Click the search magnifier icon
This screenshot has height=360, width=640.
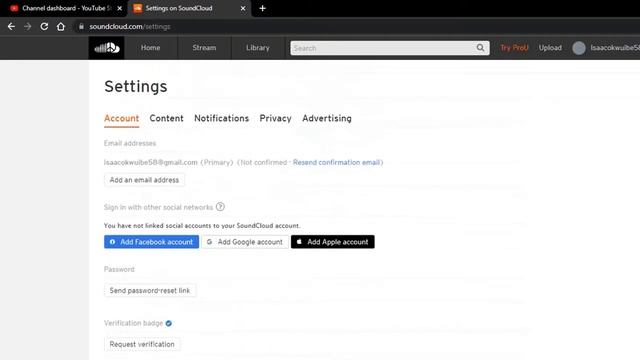point(480,48)
